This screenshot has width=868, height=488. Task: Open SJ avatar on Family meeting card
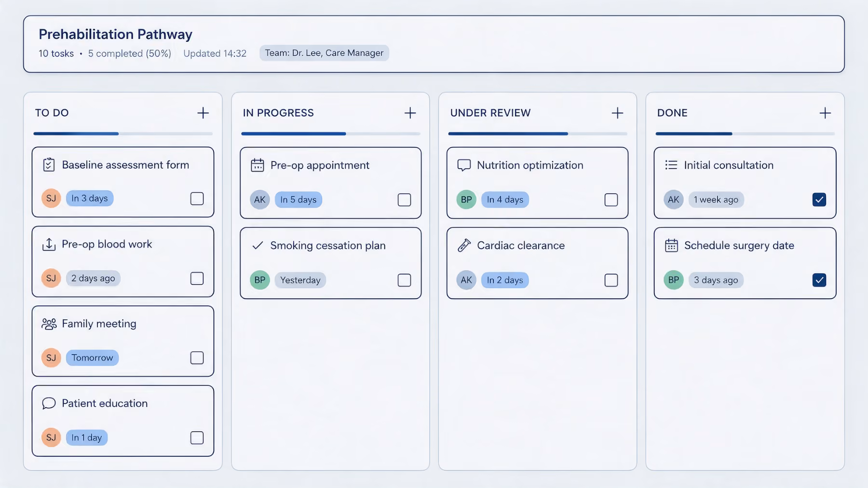[51, 357]
